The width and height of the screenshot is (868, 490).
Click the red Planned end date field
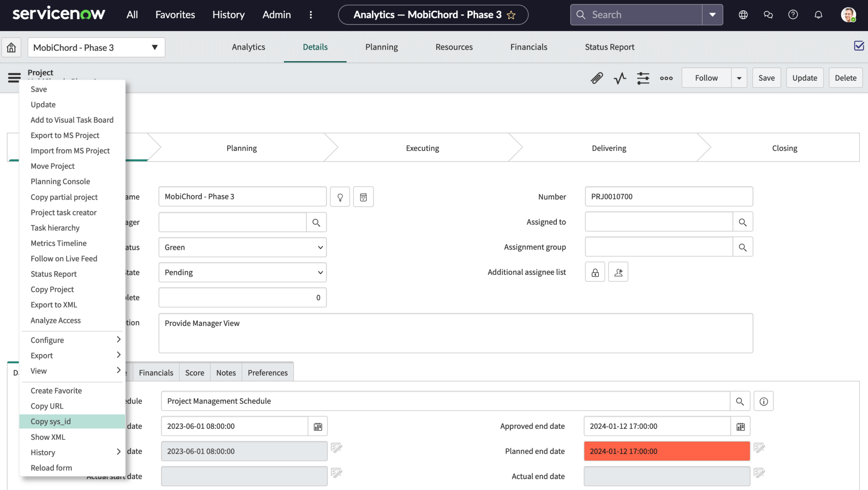(667, 451)
